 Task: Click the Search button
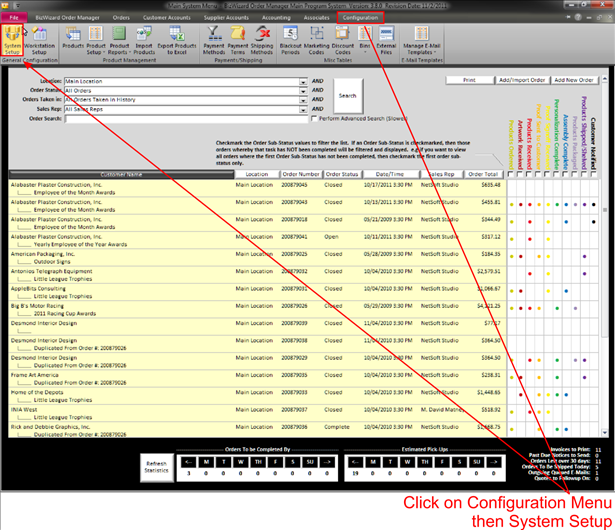[347, 96]
